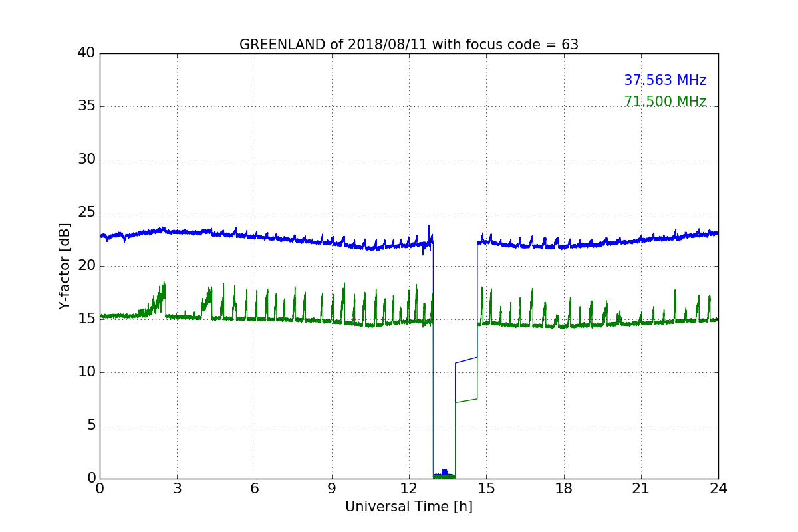Click the x-axis tick label 3

coord(177,489)
